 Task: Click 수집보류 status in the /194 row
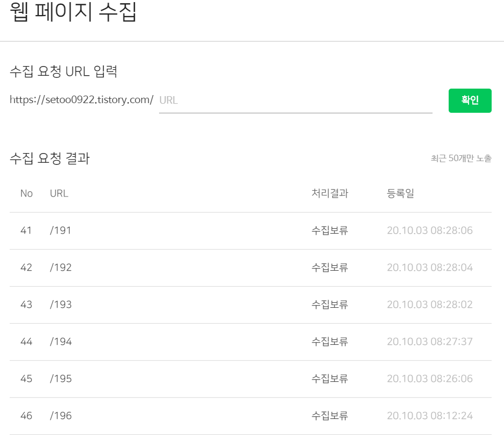coord(330,341)
